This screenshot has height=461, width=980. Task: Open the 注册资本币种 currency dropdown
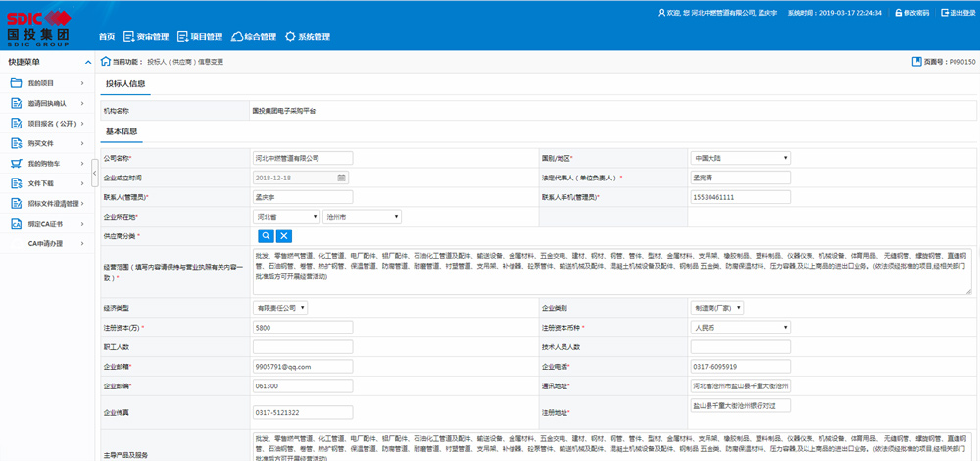click(x=740, y=327)
